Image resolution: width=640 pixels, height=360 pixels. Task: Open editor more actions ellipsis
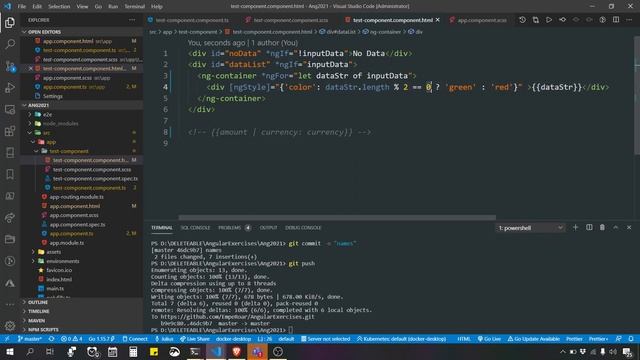(629, 20)
